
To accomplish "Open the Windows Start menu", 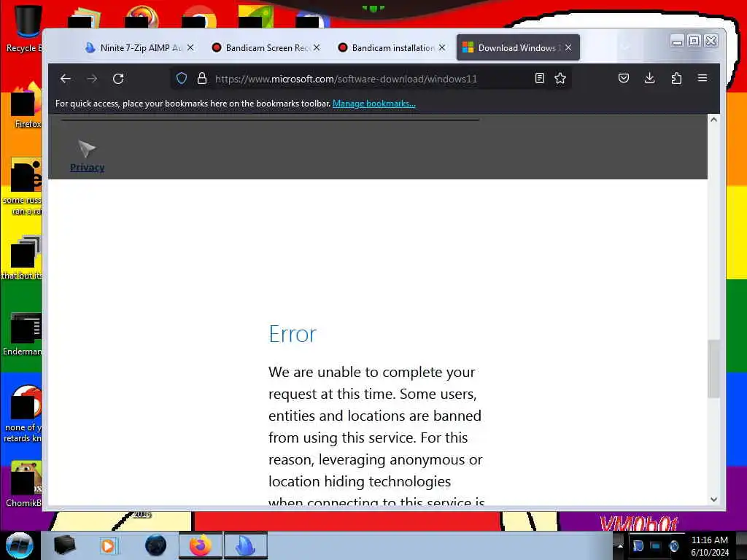I will point(20,545).
